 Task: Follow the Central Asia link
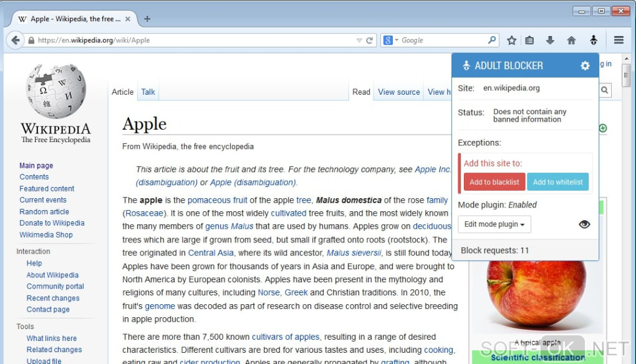(211, 253)
